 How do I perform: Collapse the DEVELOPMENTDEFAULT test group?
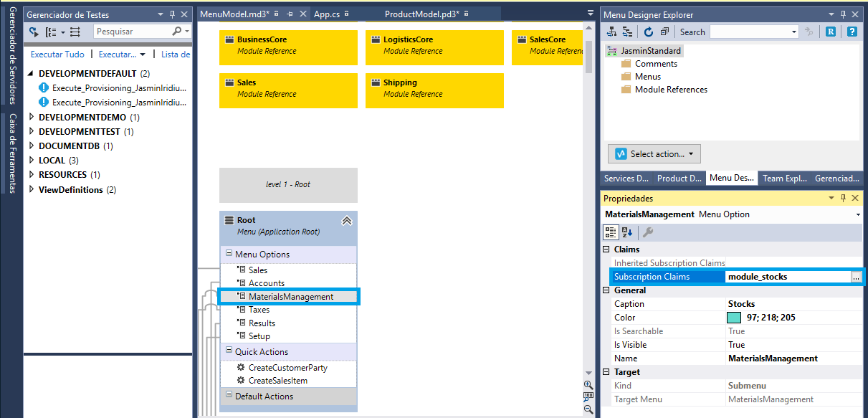tap(32, 74)
